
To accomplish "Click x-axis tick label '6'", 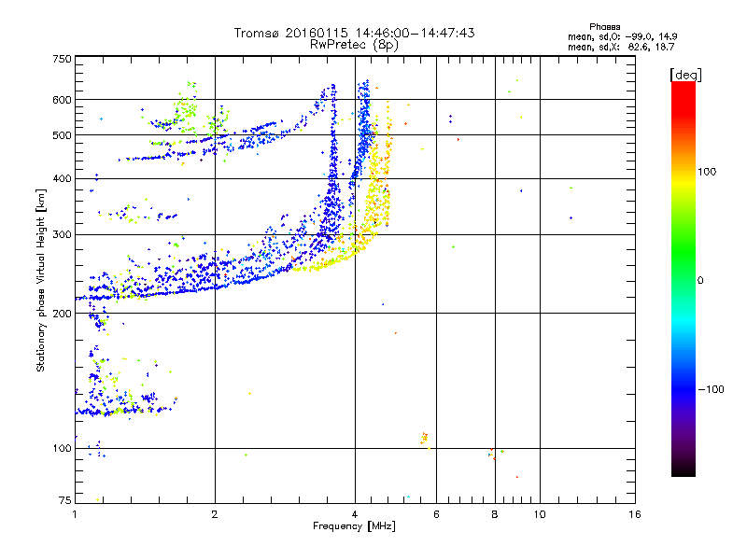I will click(436, 514).
